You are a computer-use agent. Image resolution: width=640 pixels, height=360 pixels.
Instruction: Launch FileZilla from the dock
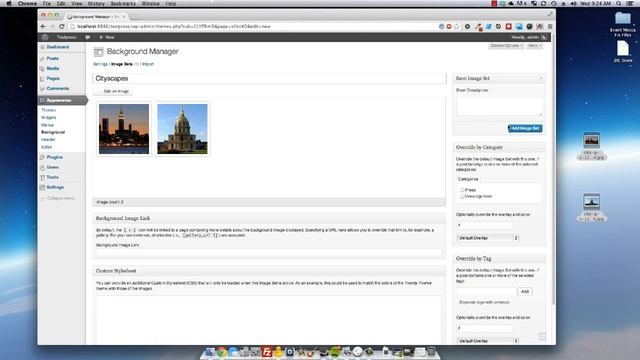pyautogui.click(x=267, y=351)
